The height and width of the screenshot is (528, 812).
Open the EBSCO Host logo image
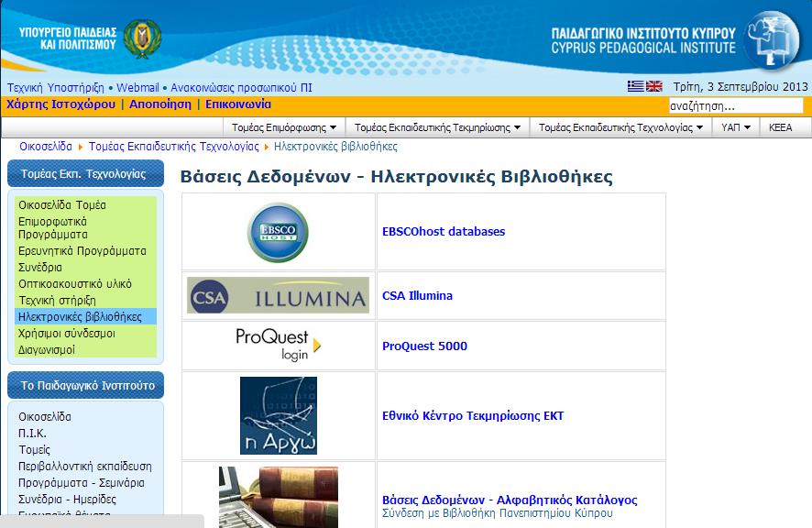[x=278, y=232]
